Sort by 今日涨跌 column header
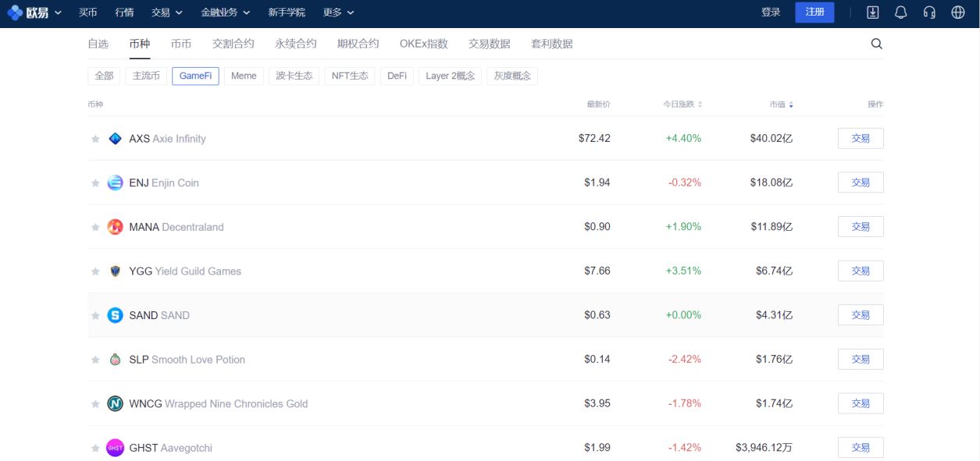 (682, 105)
